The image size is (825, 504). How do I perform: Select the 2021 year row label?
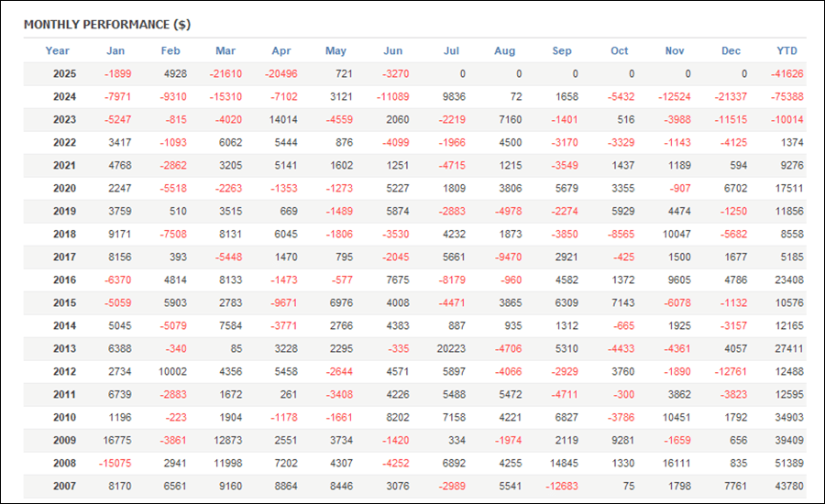pos(64,165)
